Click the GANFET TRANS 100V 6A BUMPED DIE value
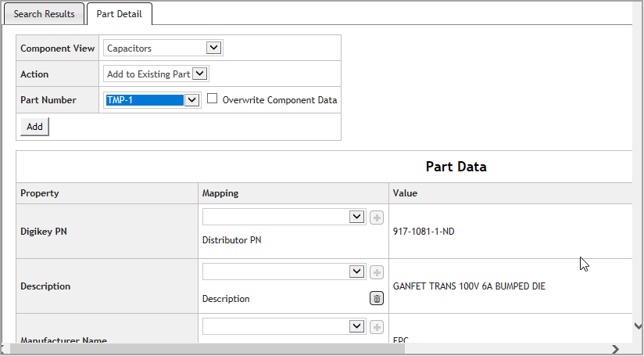 pyautogui.click(x=469, y=286)
